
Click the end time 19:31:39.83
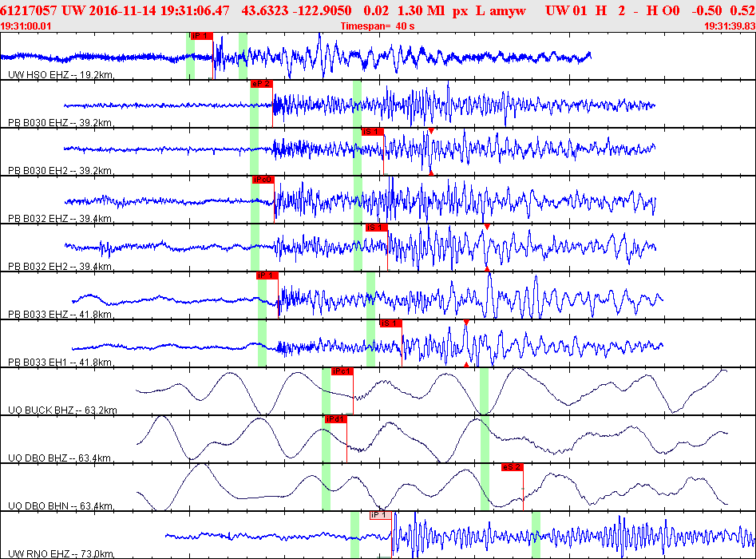(730, 26)
